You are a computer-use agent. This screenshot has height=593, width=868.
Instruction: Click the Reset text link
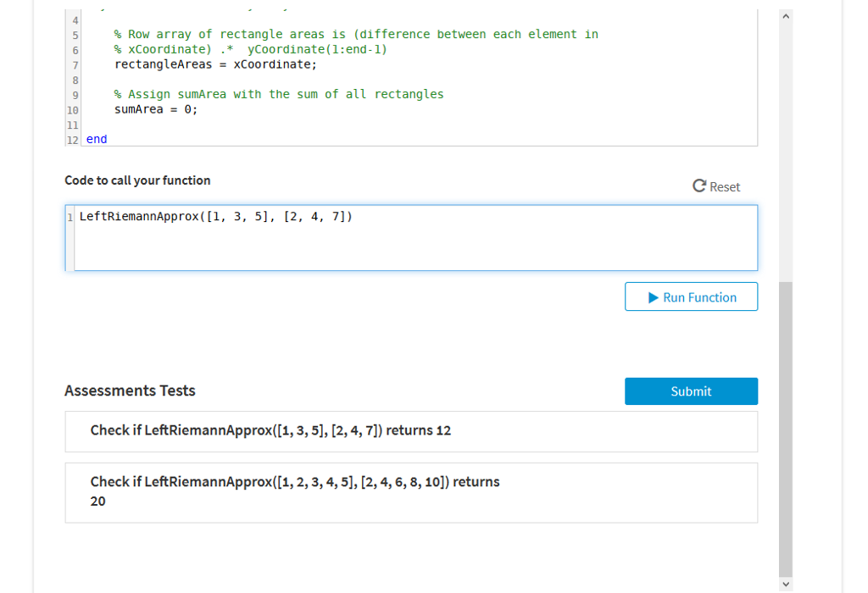click(x=725, y=187)
